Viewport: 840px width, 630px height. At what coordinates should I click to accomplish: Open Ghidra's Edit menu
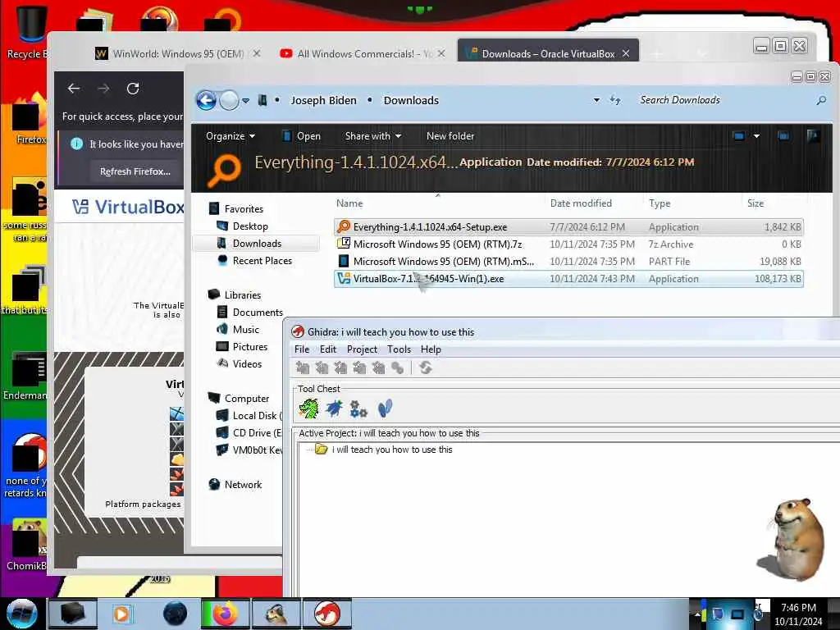tap(328, 349)
